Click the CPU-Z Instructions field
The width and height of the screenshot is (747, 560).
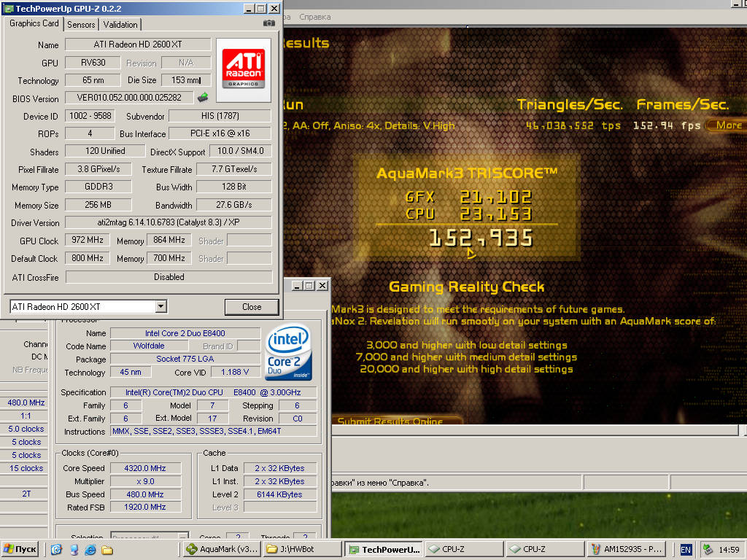[214, 431]
